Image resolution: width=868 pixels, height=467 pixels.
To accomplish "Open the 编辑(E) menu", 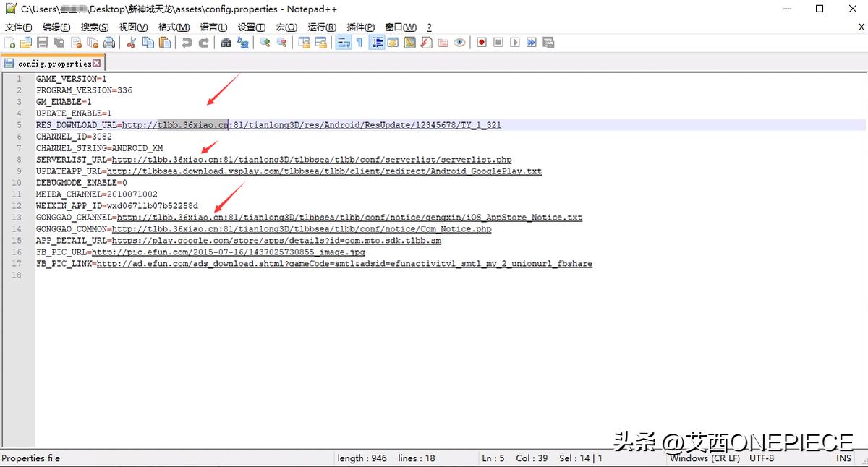I will pos(56,27).
